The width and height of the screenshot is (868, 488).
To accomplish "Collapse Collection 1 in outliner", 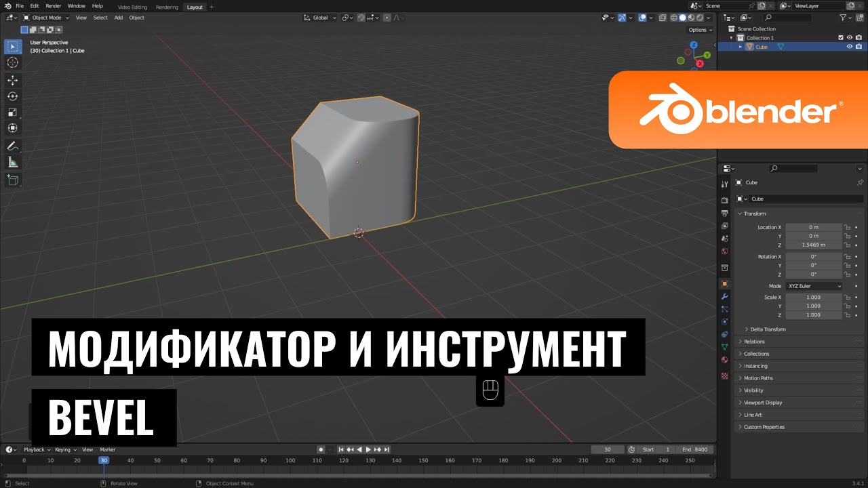I will tap(732, 38).
